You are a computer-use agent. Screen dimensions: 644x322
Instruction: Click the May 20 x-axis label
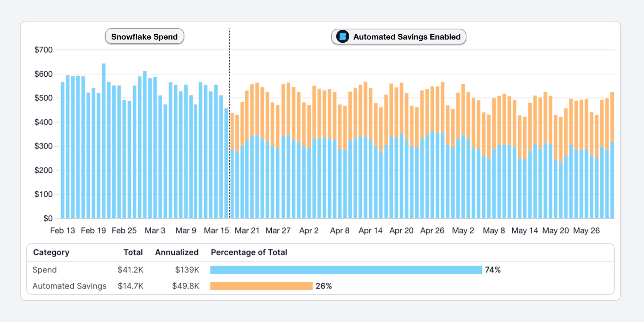coord(556,230)
